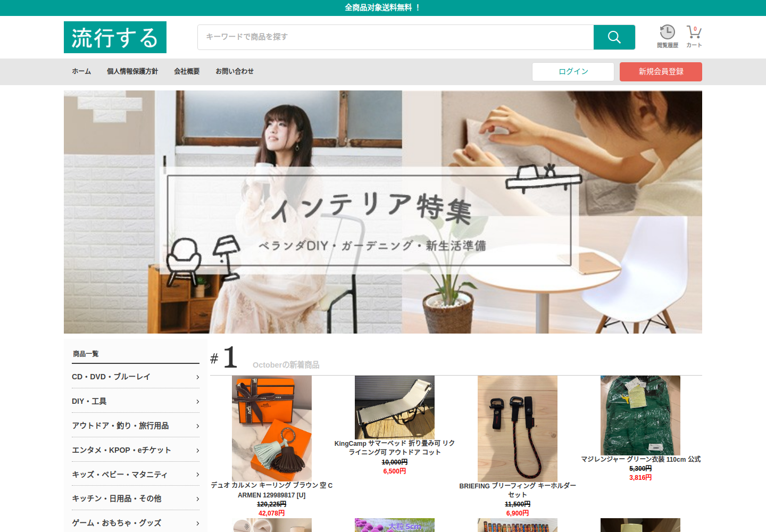Click the 全商品対象送料無料 top banner
766x532 pixels.
click(383, 7)
